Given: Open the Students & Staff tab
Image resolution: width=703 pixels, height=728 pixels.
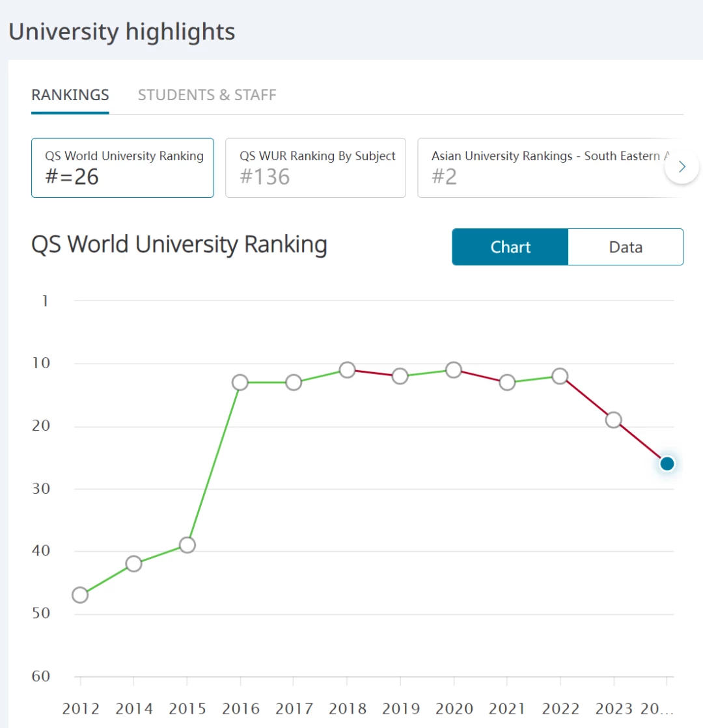Looking at the screenshot, I should [x=207, y=95].
